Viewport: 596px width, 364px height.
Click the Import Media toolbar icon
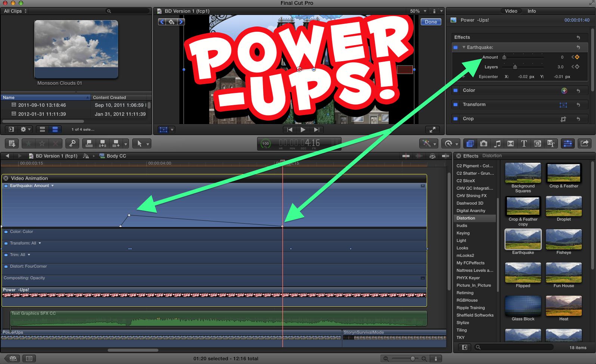pos(12,144)
